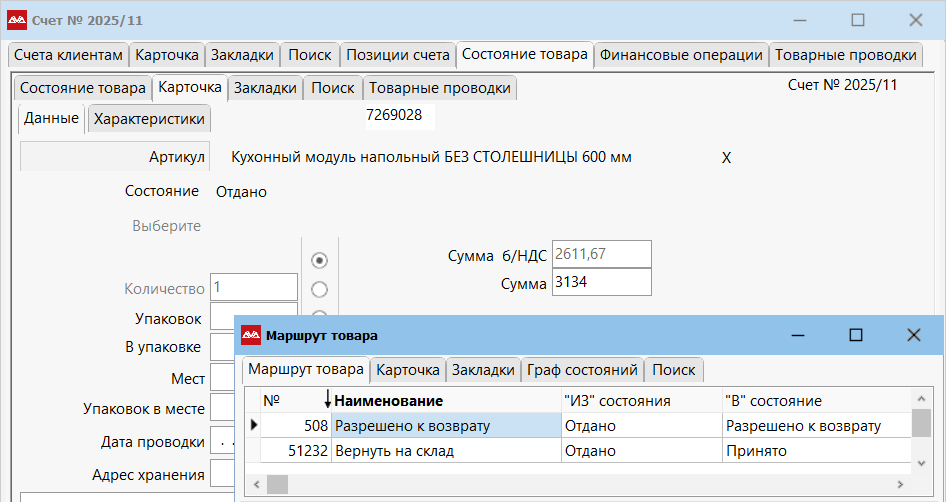Viewport: 946px width, 502px height.
Task: Click left arrow of horizontal scrollbar
Action: click(256, 484)
